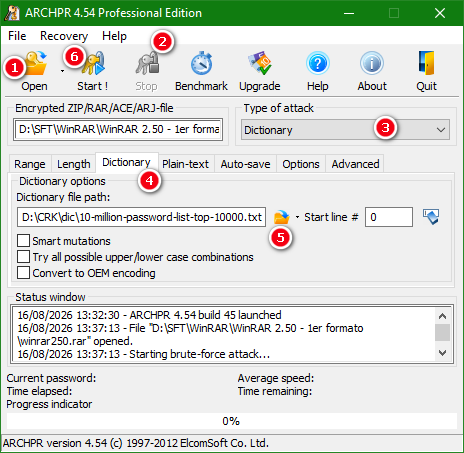The width and height of the screenshot is (464, 453).
Task: Show the About dialog
Action: point(372,71)
